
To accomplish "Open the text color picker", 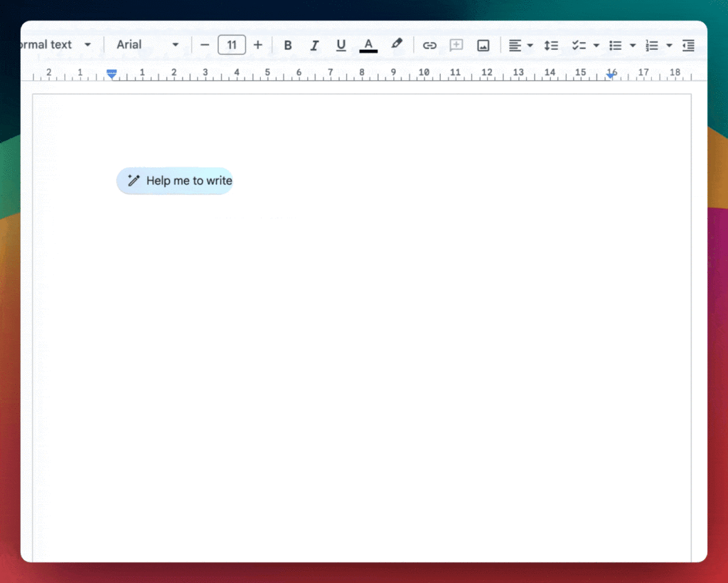I will pyautogui.click(x=368, y=45).
